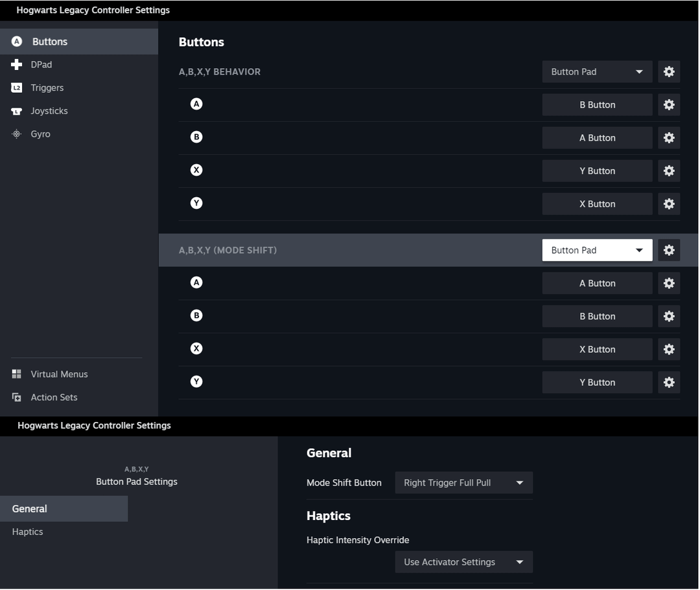
Task: Open the Button Pad dropdown for A,B,X,Y BEHAVIOR
Action: pyautogui.click(x=596, y=71)
